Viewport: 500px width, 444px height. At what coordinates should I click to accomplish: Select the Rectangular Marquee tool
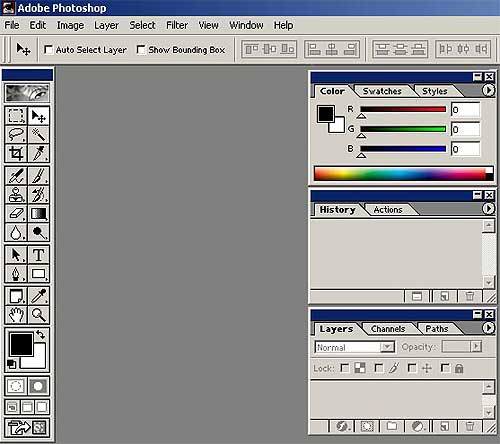(16, 116)
